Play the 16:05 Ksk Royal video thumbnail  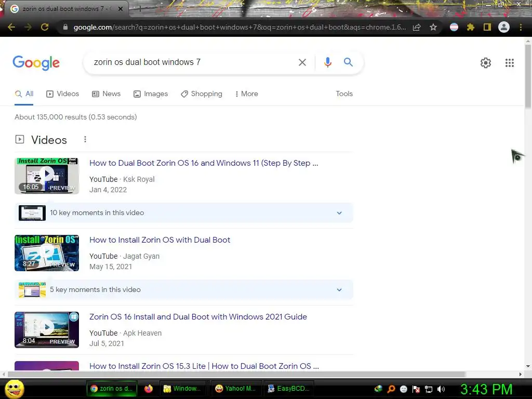pos(47,176)
